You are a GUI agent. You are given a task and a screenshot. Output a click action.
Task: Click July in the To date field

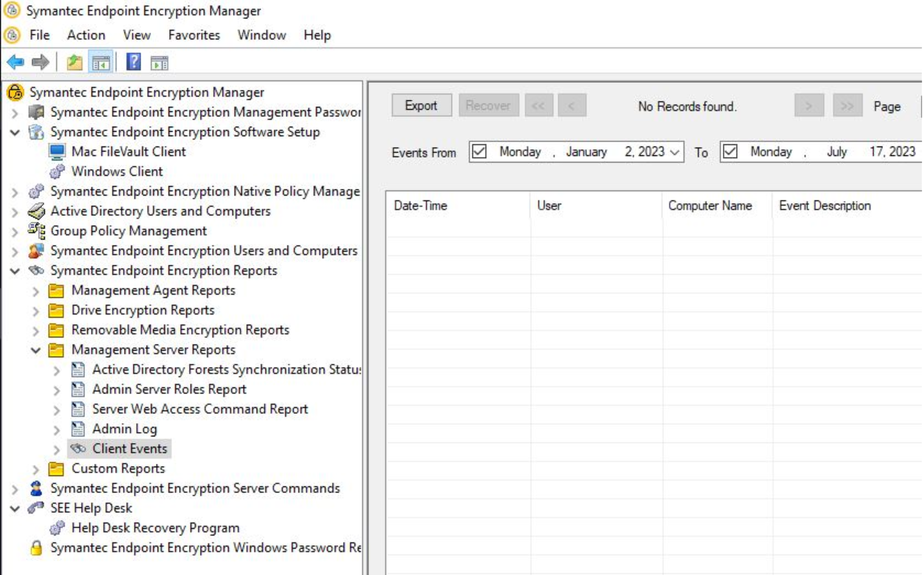[x=837, y=152]
